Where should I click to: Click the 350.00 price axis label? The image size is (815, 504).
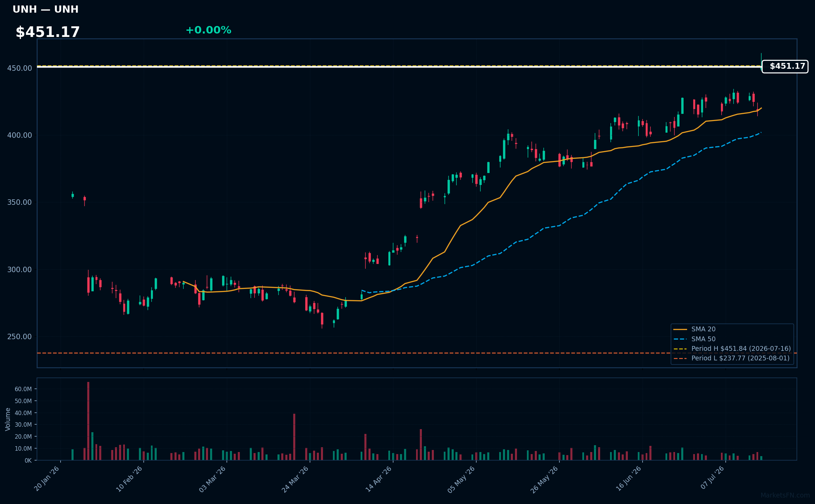point(20,202)
